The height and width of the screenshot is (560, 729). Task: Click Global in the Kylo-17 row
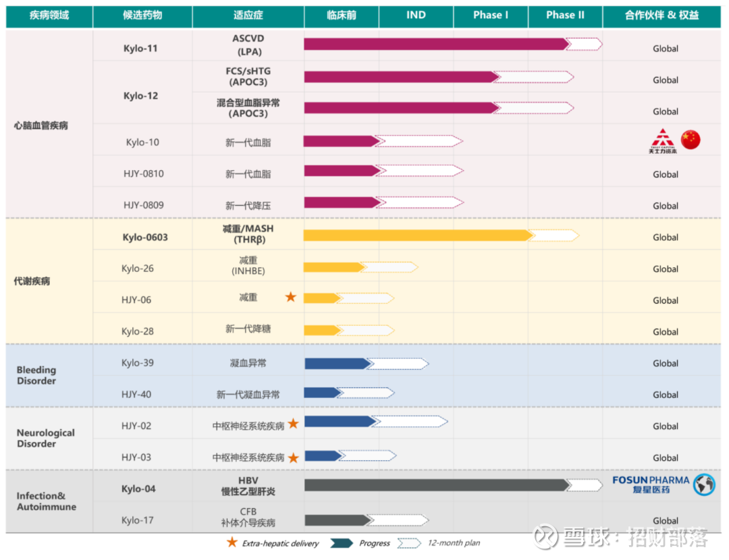tap(666, 520)
